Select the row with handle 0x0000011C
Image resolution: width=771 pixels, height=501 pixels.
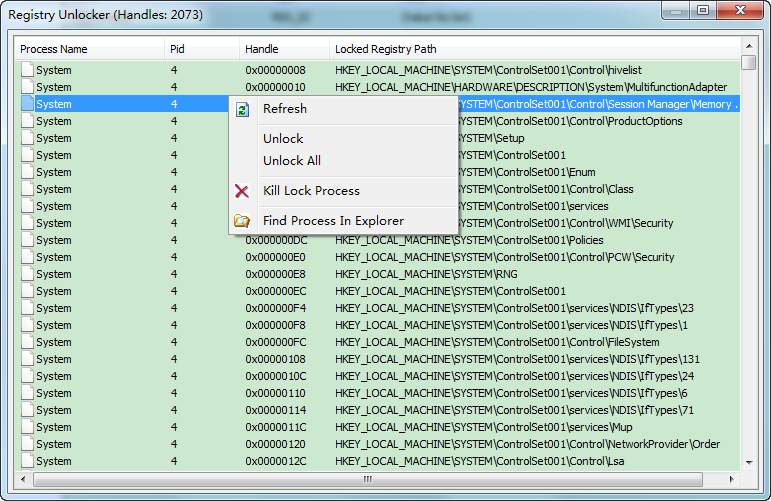[275, 427]
